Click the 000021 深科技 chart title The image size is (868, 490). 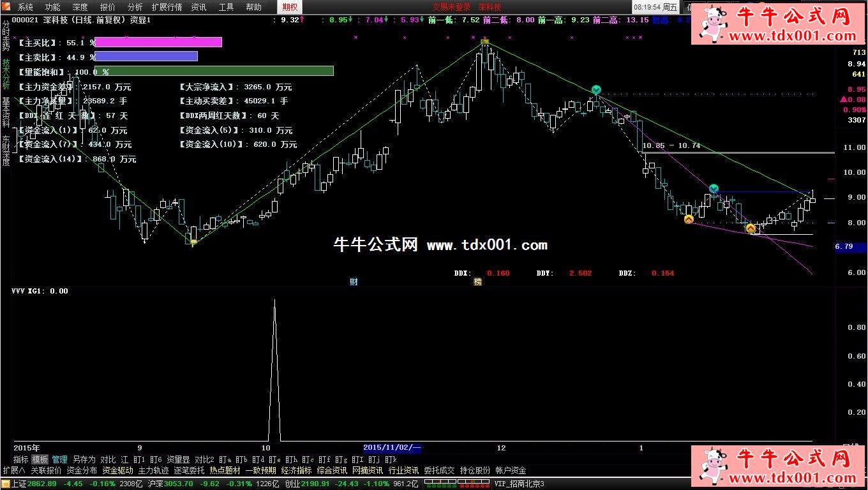(x=81, y=20)
